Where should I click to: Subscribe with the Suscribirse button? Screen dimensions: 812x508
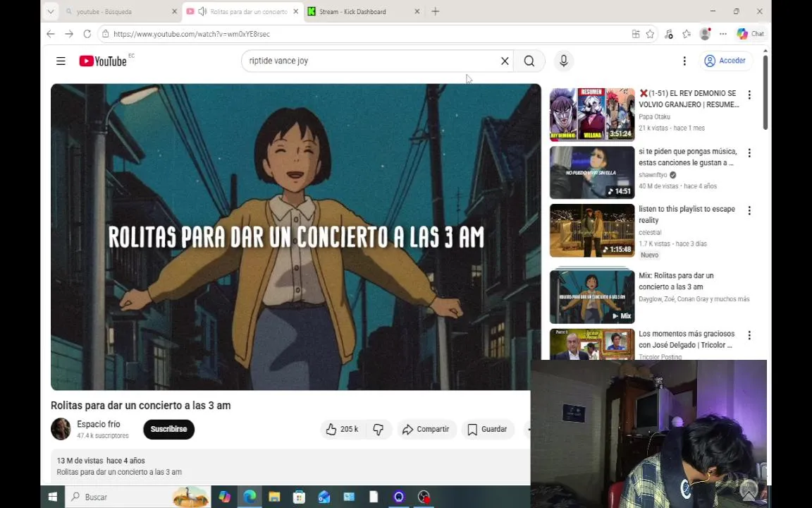[169, 429]
